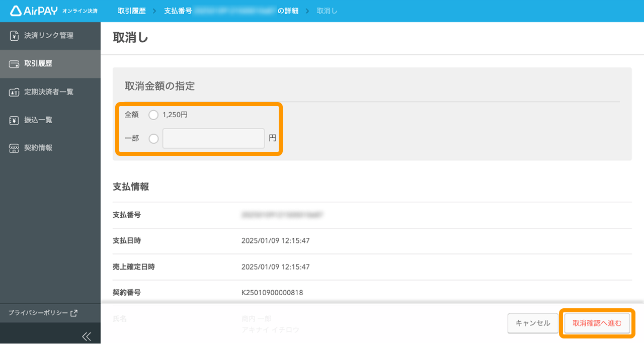The height and width of the screenshot is (344, 644).
Task: Click the キャンセル button
Action: click(x=533, y=323)
